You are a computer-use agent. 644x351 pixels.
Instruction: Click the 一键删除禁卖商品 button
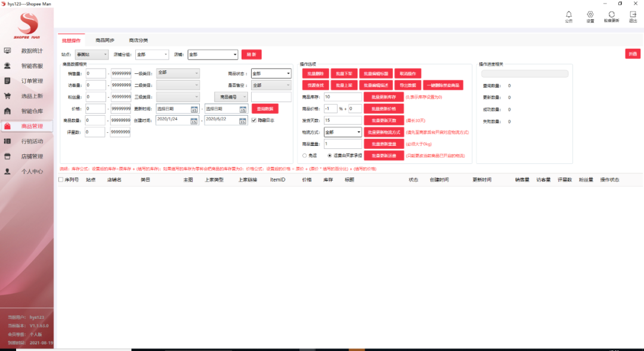pos(443,85)
